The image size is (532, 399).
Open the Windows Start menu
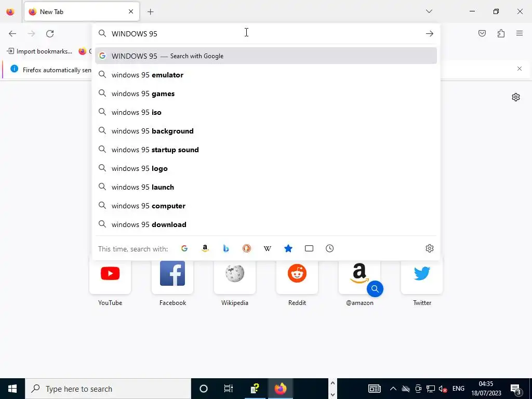coord(12,389)
